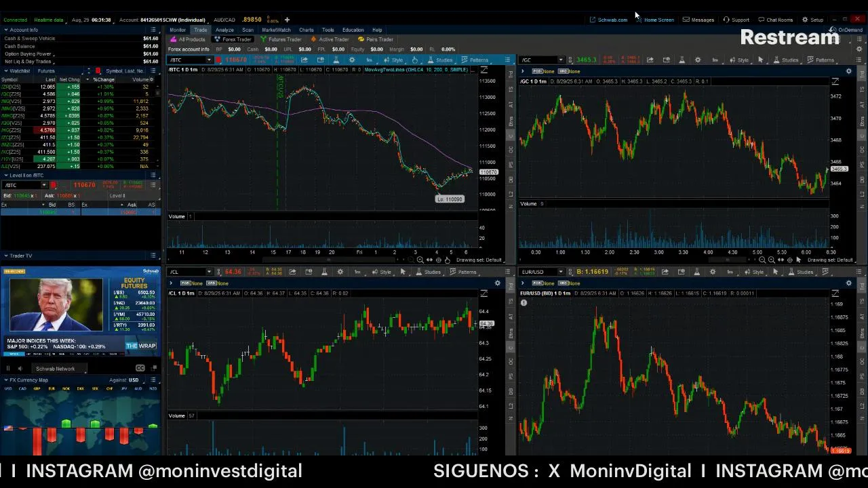This screenshot has width=868, height=488.
Task: Select pointer drawing tool on /CL chart toolbar
Action: [x=403, y=272]
